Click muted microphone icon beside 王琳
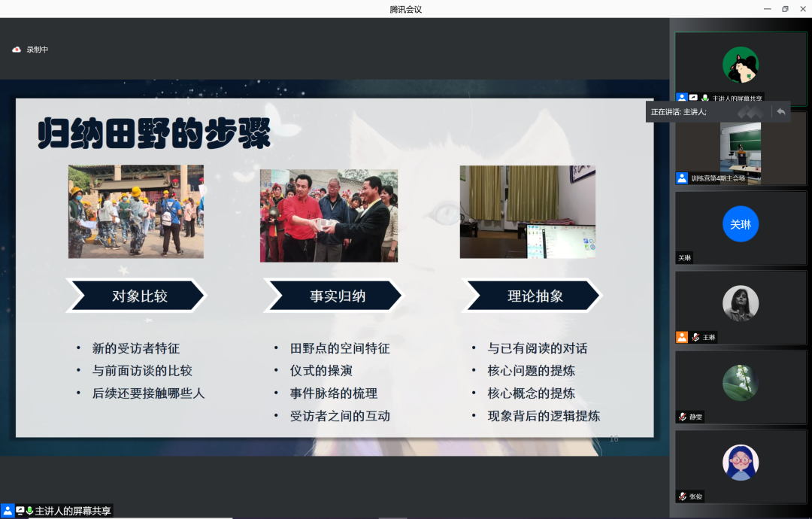812x519 pixels. [695, 338]
